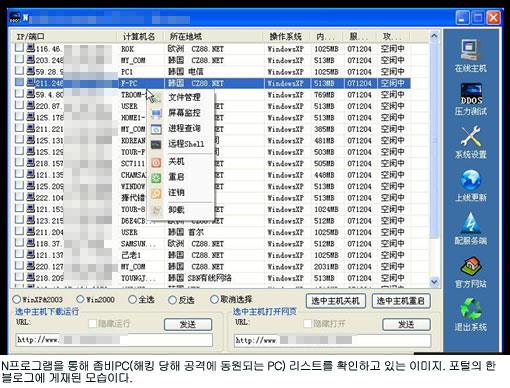The height and width of the screenshot is (388, 510).
Task: Click the 选中主机关机 button
Action: pyautogui.click(x=336, y=301)
